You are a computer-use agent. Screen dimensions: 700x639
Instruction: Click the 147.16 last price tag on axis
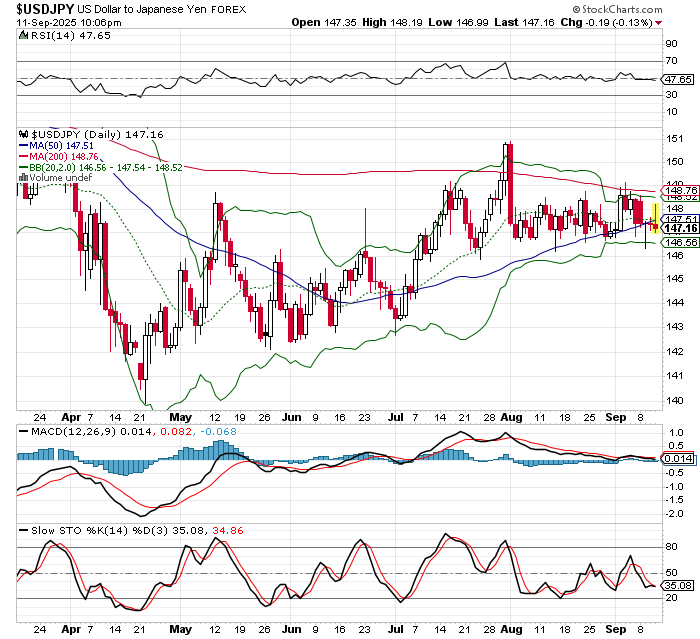[680, 229]
